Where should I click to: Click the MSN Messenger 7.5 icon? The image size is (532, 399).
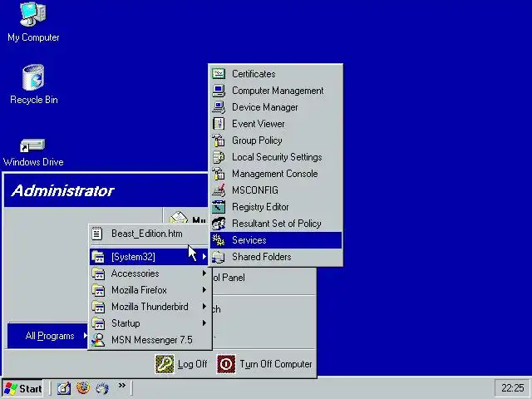(98, 340)
